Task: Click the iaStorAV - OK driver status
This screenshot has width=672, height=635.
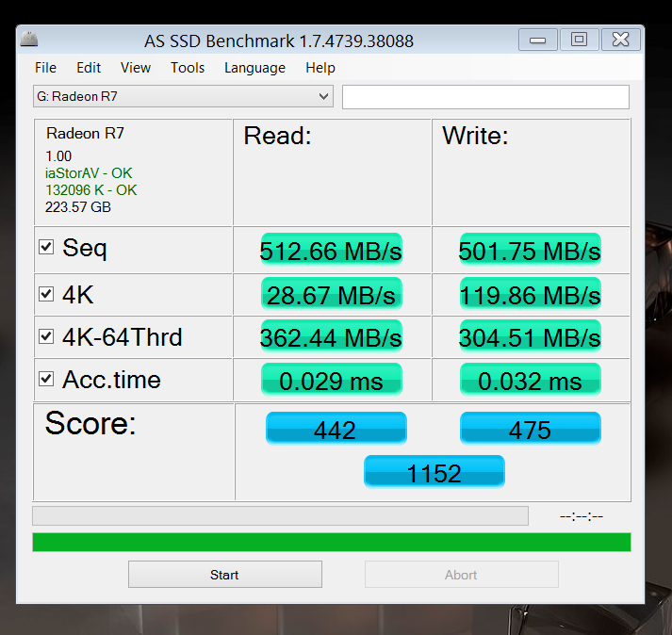Action: [89, 173]
